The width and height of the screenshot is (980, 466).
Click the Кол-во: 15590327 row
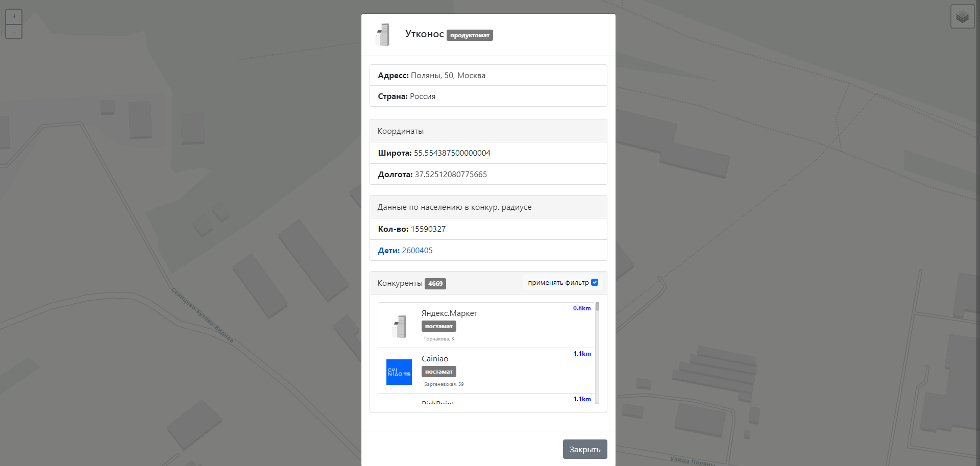488,229
